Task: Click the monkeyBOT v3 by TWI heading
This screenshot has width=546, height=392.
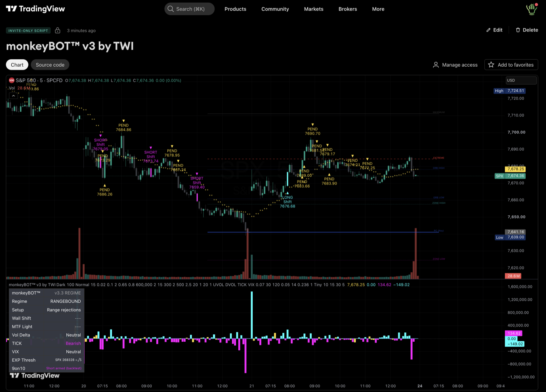Action: click(x=70, y=46)
